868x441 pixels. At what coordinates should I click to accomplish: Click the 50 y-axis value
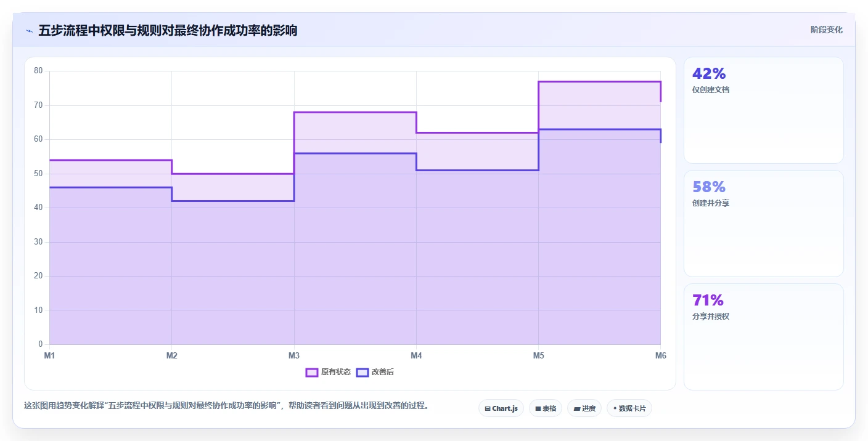[38, 174]
